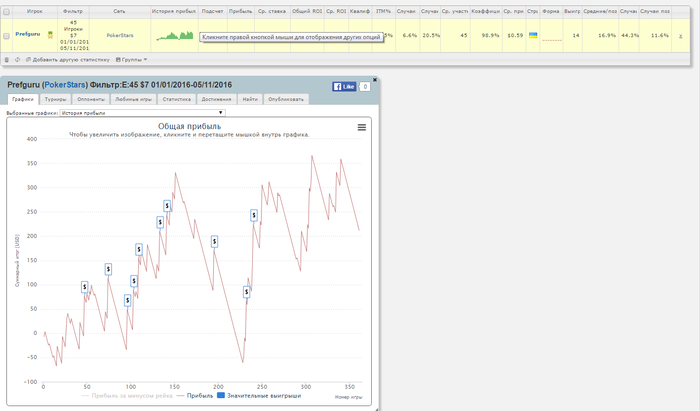Remove the Prefguru row with x link

pyautogui.click(x=680, y=36)
